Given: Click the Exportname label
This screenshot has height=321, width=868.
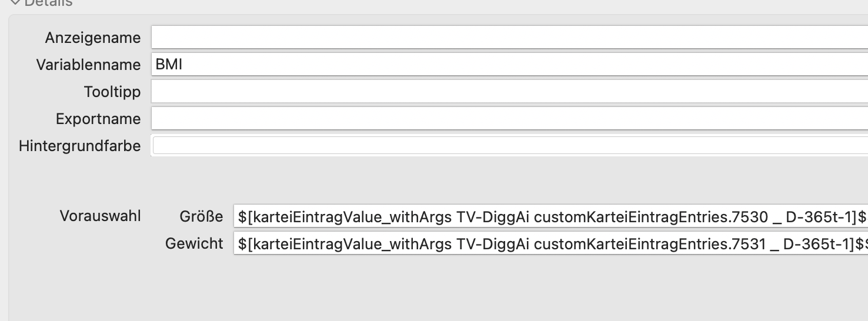Looking at the screenshot, I should pos(98,119).
